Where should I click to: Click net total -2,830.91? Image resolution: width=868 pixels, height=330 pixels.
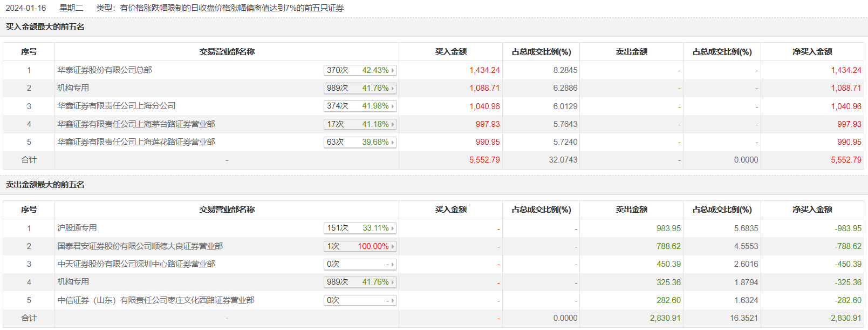(845, 318)
